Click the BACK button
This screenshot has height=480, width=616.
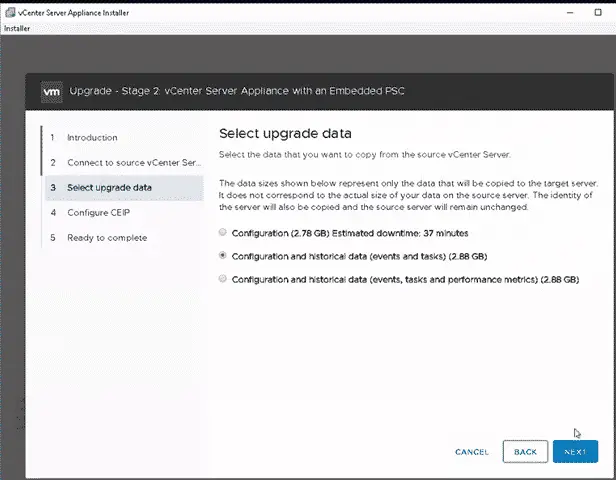(525, 452)
